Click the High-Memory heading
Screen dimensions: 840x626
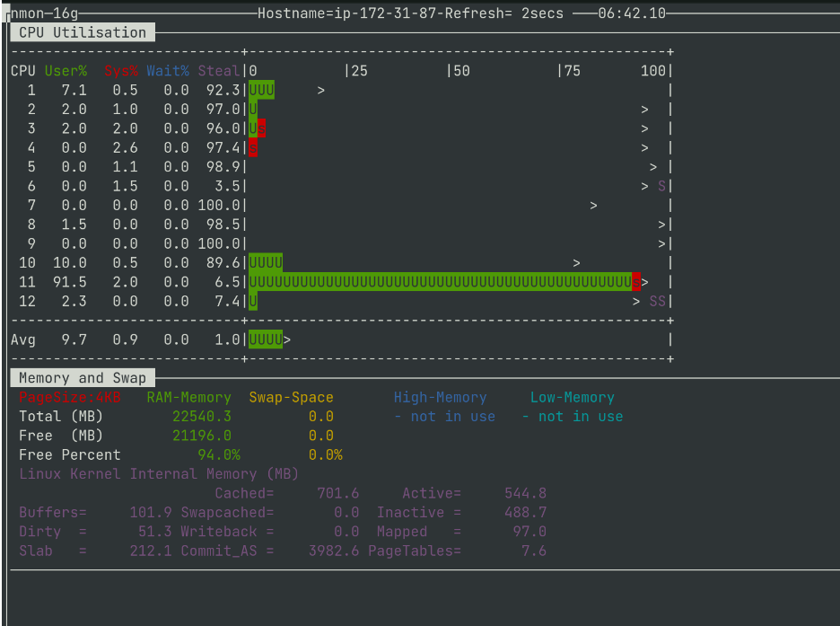(440, 397)
